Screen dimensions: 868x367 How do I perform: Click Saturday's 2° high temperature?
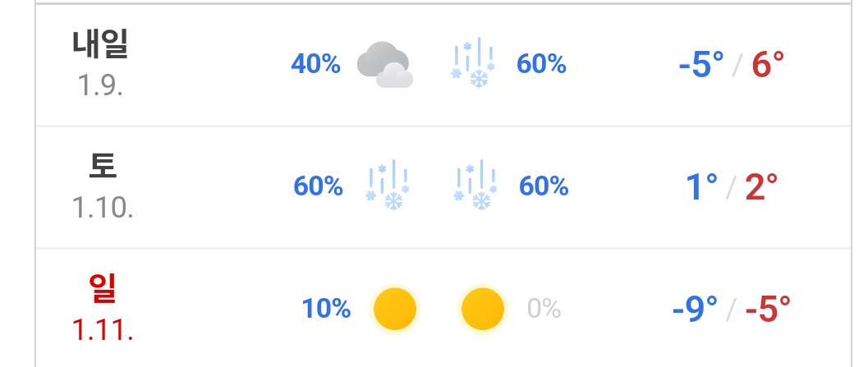(x=760, y=187)
